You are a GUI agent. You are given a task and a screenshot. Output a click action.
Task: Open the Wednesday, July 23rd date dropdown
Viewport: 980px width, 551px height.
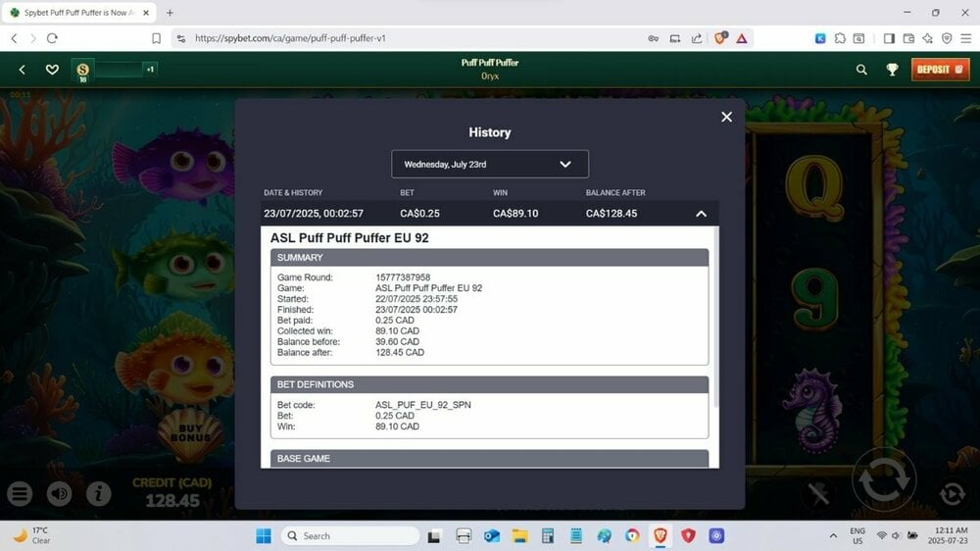tap(490, 164)
